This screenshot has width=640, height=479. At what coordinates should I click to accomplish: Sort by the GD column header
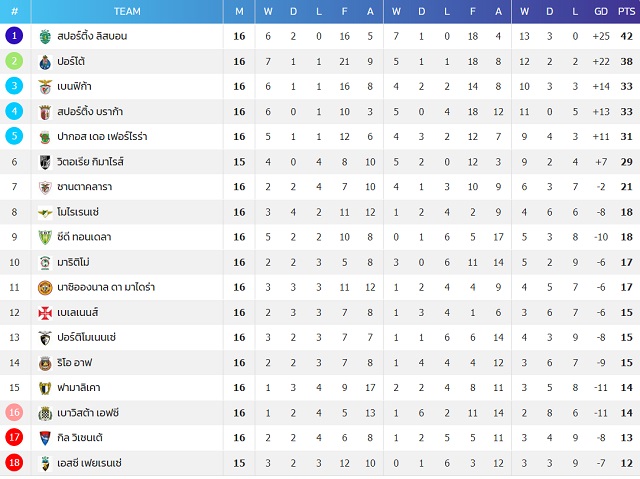click(x=600, y=11)
